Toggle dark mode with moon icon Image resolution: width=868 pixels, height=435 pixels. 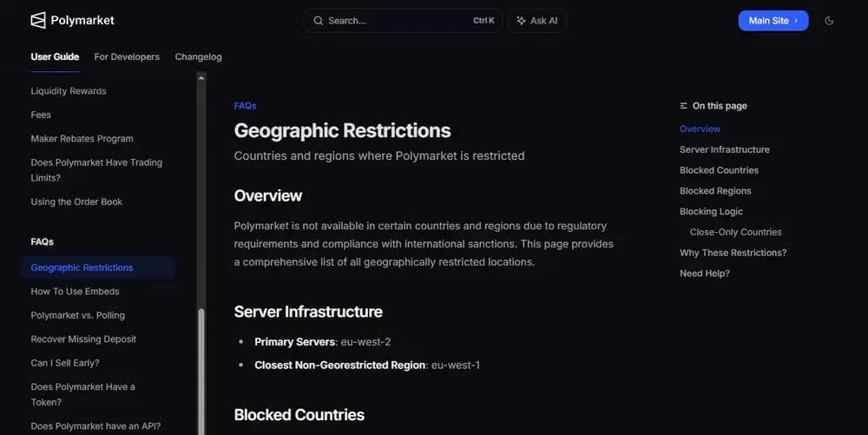829,20
